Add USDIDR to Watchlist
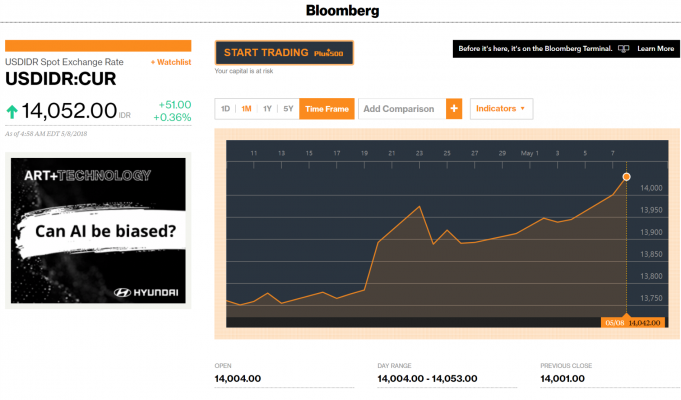This screenshot has height=400, width=681. point(170,62)
